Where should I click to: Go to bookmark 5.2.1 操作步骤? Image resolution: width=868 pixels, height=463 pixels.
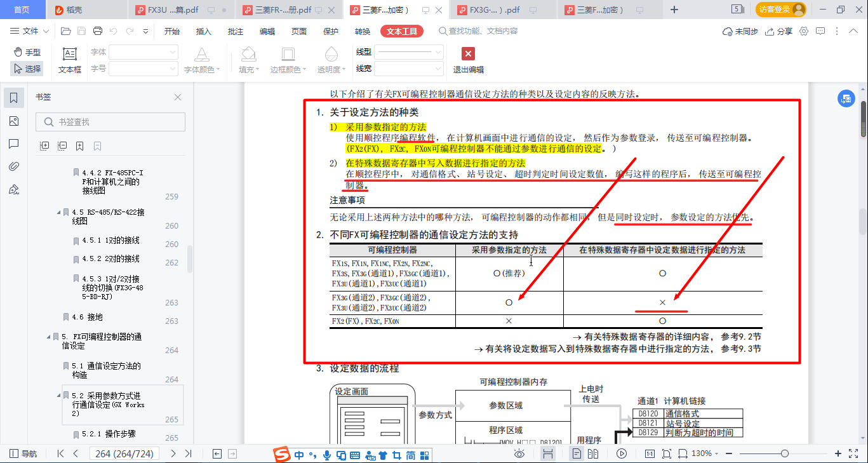(108, 434)
